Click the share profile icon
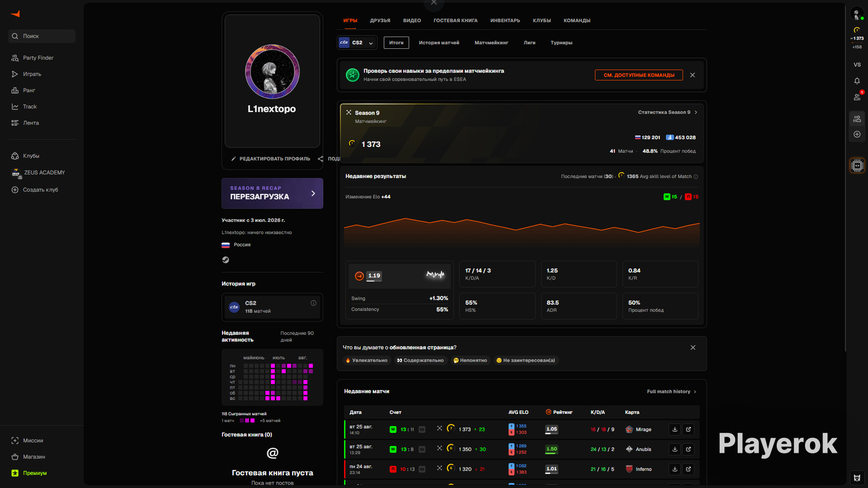 pos(321,159)
